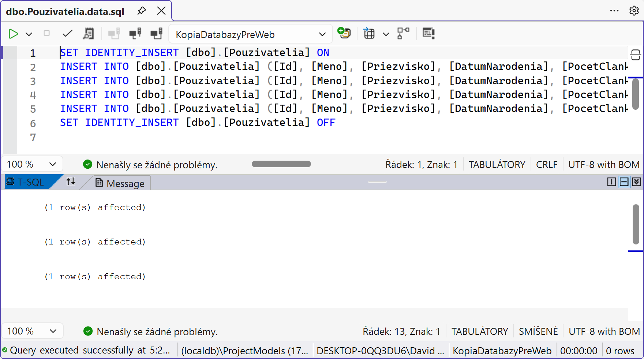
Task: Click editor 'Nenašly se žádné problémy.' status
Action: [157, 165]
